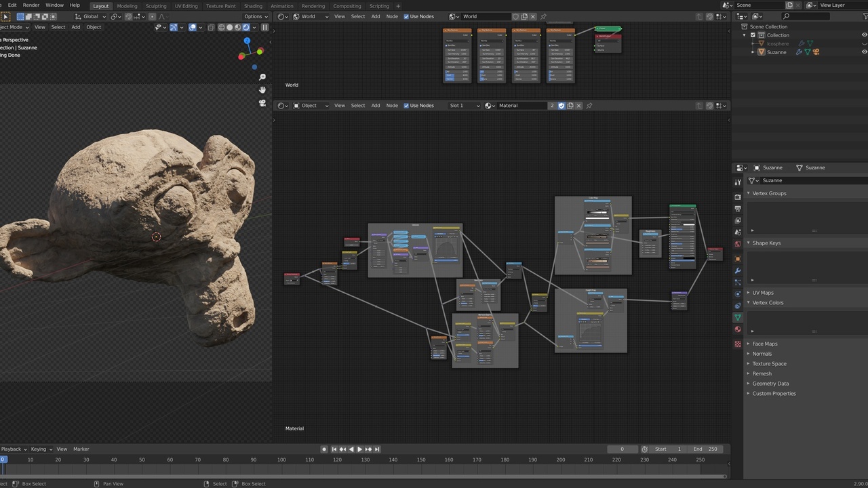The width and height of the screenshot is (868, 488).
Task: Open the Object shader type dropdown
Action: point(311,106)
